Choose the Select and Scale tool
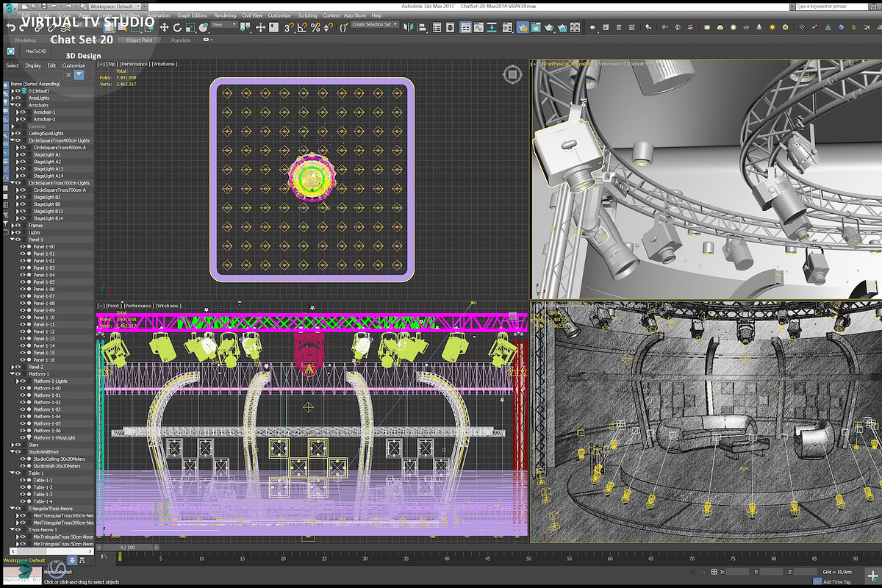This screenshot has height=588, width=882. tap(190, 27)
